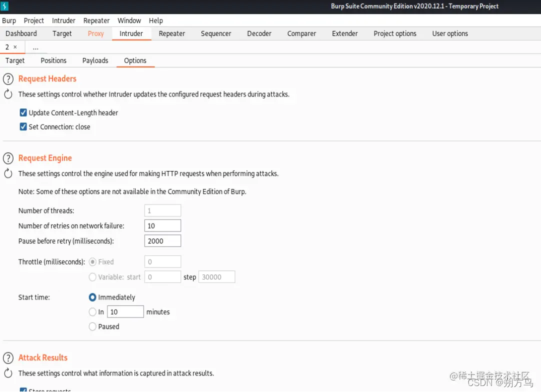The image size is (541, 392).
Task: Open the Project options tab
Action: tap(395, 33)
